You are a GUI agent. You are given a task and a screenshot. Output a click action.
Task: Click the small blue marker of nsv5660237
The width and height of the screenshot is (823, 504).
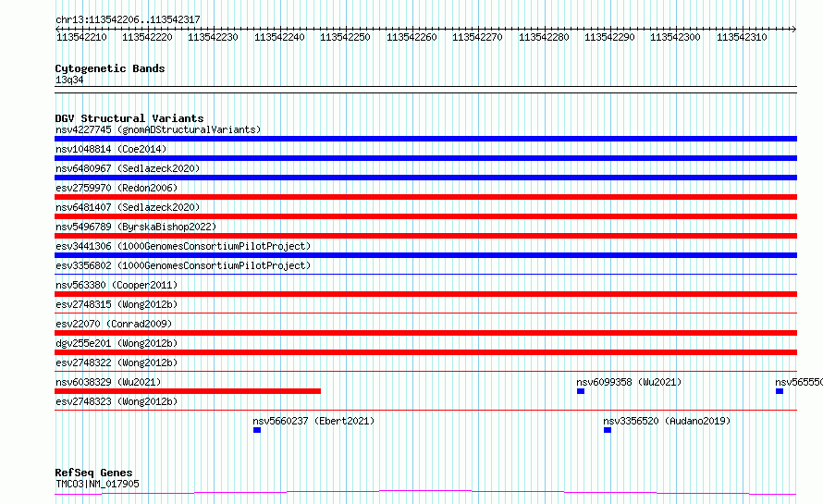(257, 430)
